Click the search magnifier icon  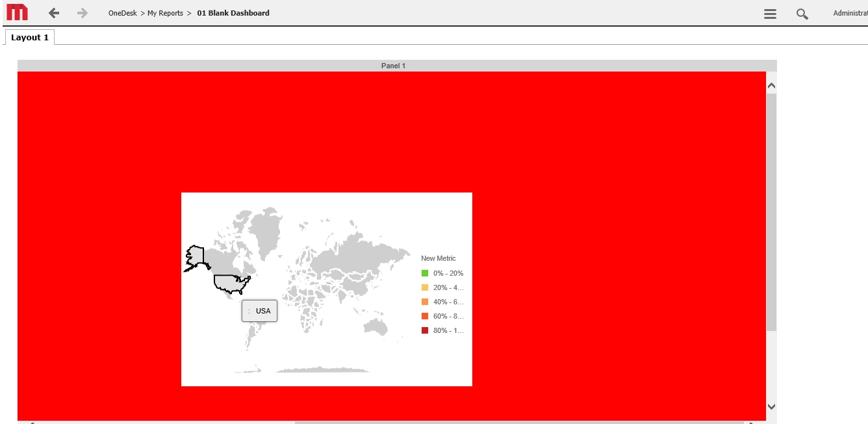pyautogui.click(x=802, y=14)
